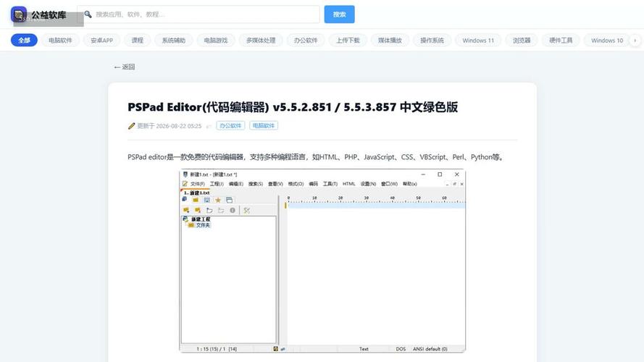Click the PSPad window title bar icon
The height and width of the screenshot is (362, 644).
point(185,174)
